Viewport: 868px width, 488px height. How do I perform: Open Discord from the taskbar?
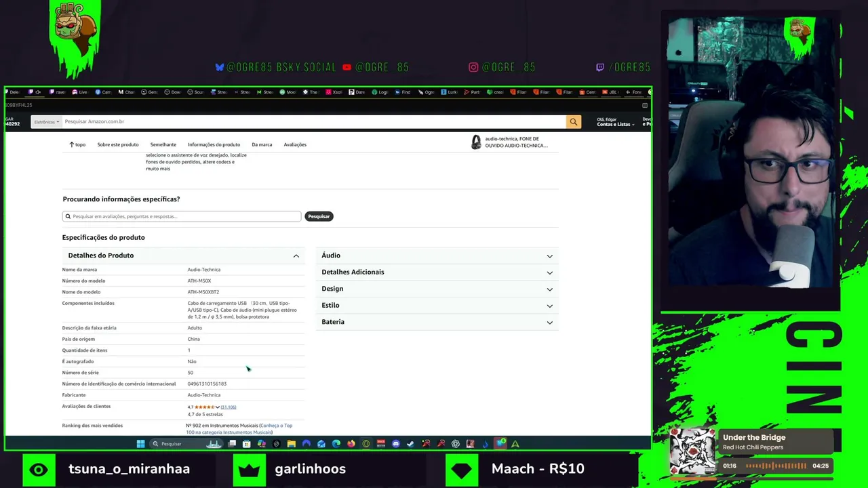(x=396, y=444)
